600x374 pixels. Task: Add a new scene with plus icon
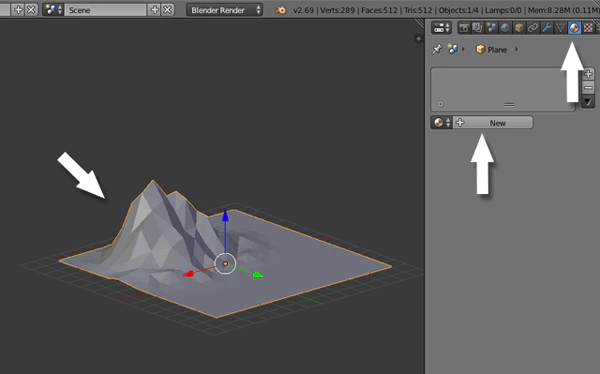point(154,10)
